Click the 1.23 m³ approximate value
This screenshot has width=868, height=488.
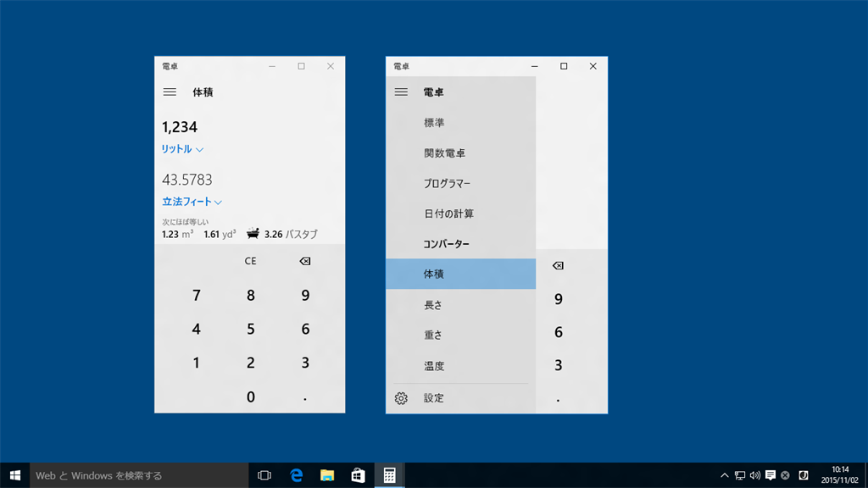click(x=178, y=234)
